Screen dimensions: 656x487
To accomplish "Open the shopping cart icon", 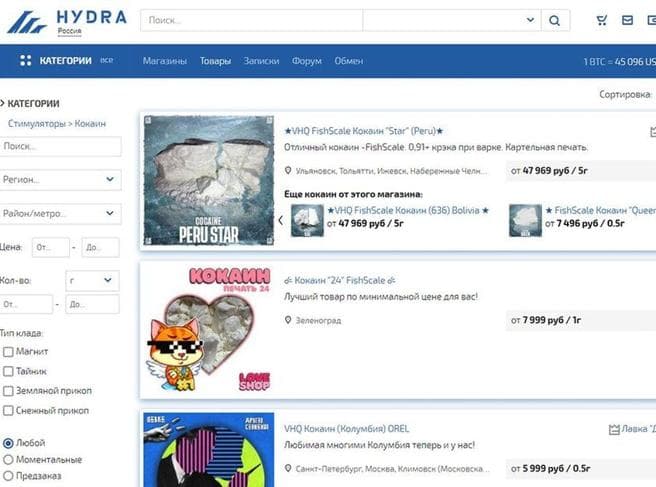I will (602, 20).
